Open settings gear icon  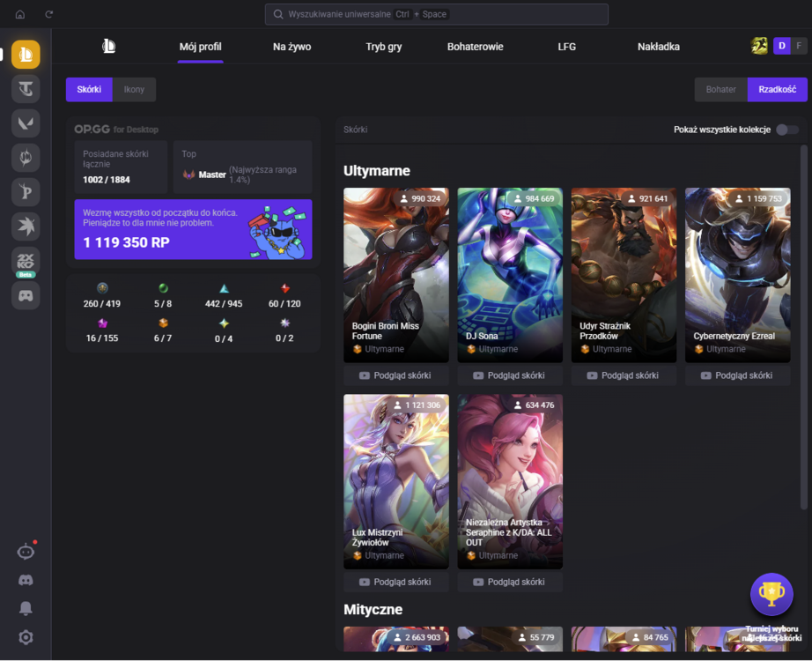point(26,637)
